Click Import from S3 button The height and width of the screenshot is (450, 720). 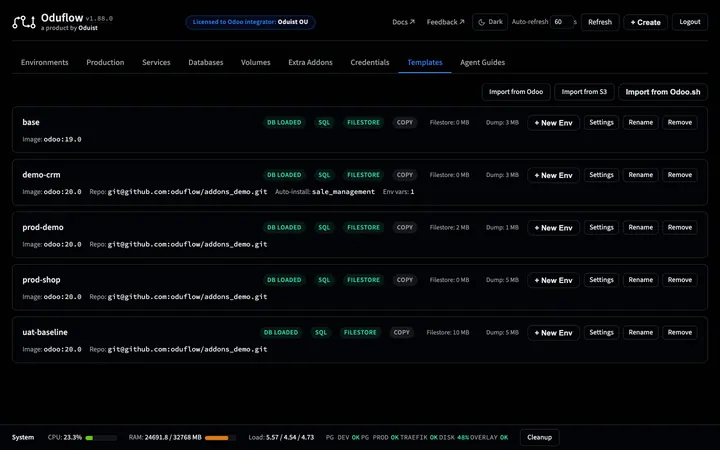(x=584, y=92)
